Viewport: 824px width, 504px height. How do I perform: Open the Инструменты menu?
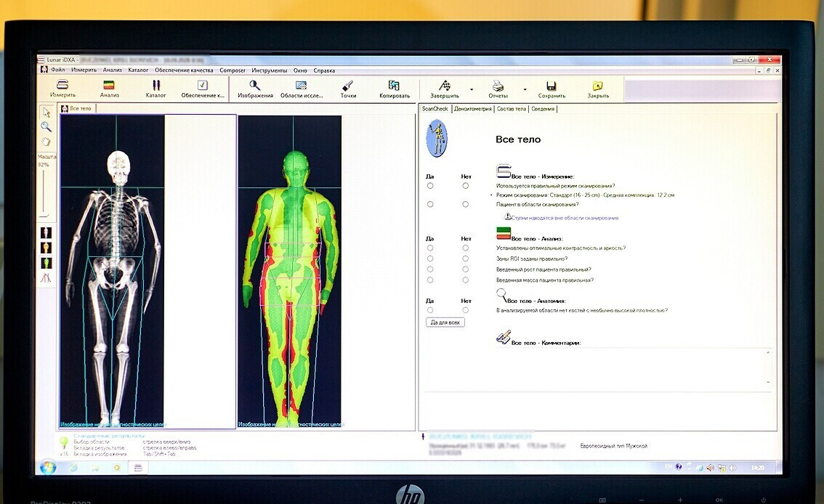coord(269,70)
